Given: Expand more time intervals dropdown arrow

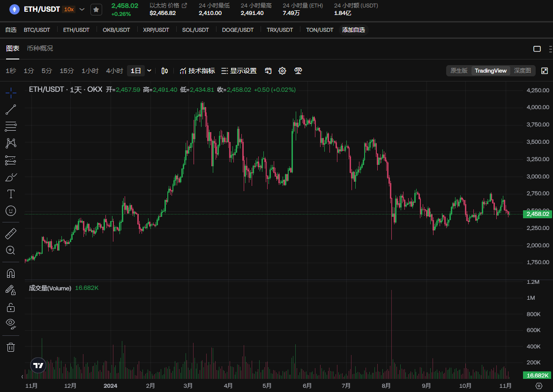Looking at the screenshot, I should tap(149, 71).
